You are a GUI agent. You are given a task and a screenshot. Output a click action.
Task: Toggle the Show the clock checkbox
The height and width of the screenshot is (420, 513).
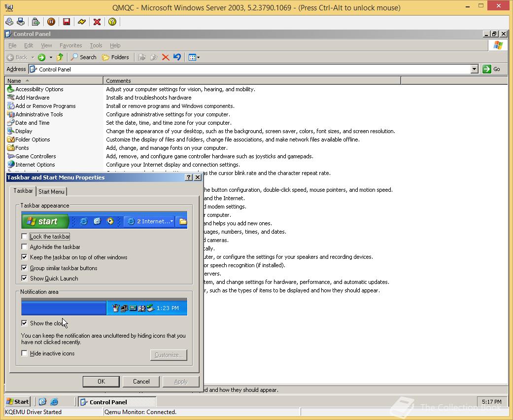pos(24,323)
